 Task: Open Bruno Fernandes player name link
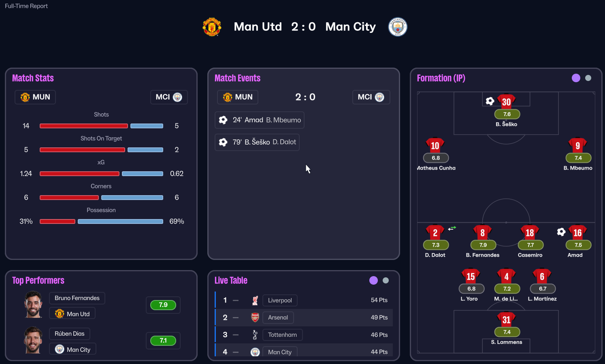click(x=77, y=298)
